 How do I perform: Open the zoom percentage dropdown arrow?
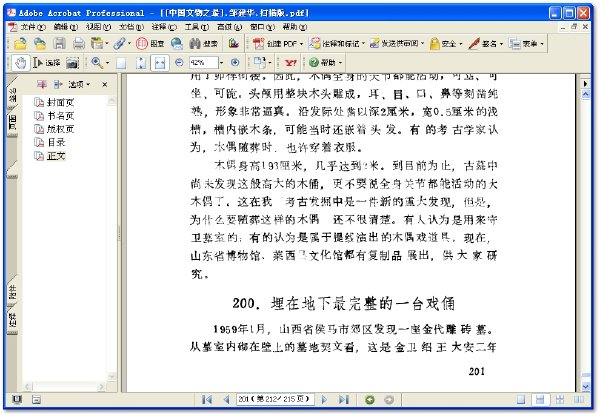coord(221,62)
